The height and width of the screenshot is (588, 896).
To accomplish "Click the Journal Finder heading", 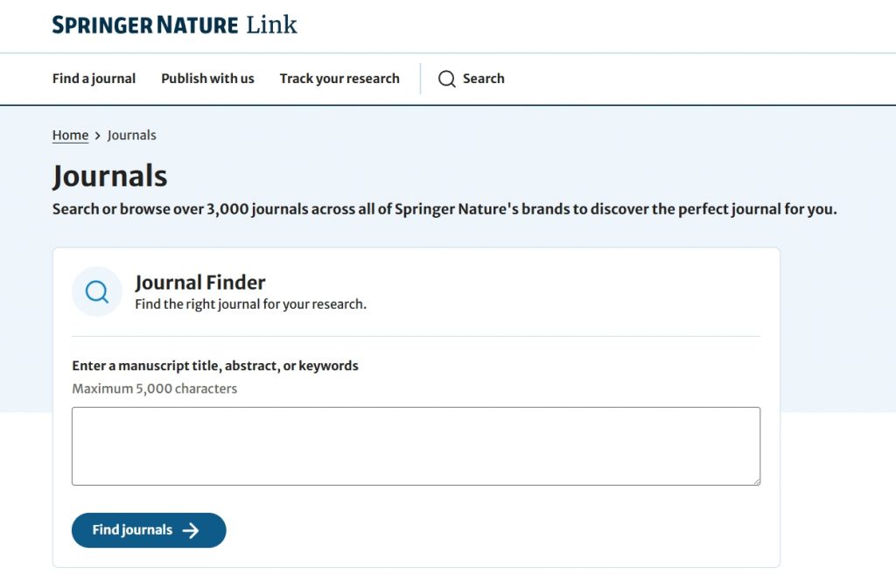I will tap(200, 283).
